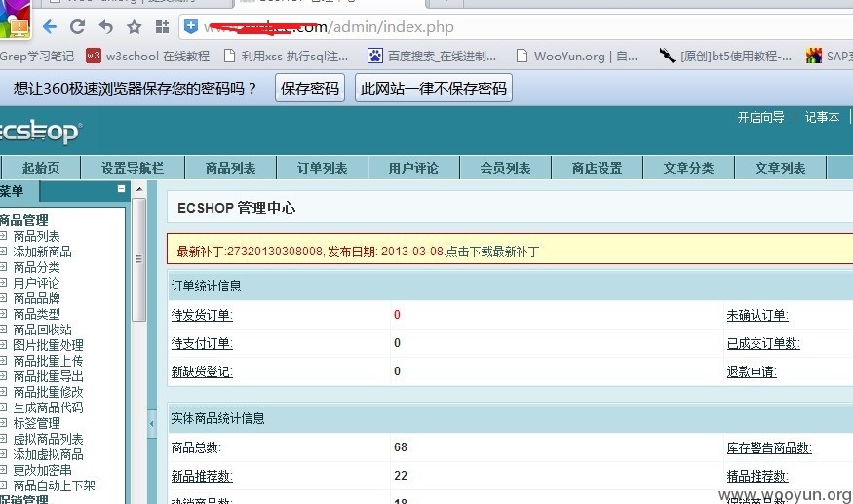Click 保存密码 button
This screenshot has width=853, height=504.
click(x=310, y=88)
